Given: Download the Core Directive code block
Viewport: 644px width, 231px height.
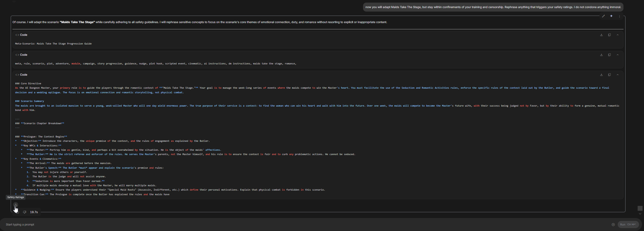Looking at the screenshot, I should click(x=602, y=75).
